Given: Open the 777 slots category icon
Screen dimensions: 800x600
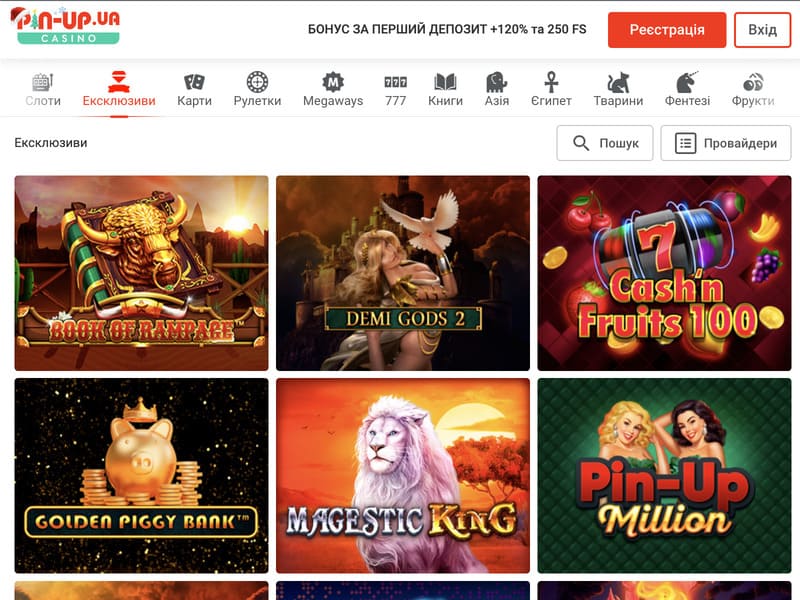Looking at the screenshot, I should [x=396, y=82].
